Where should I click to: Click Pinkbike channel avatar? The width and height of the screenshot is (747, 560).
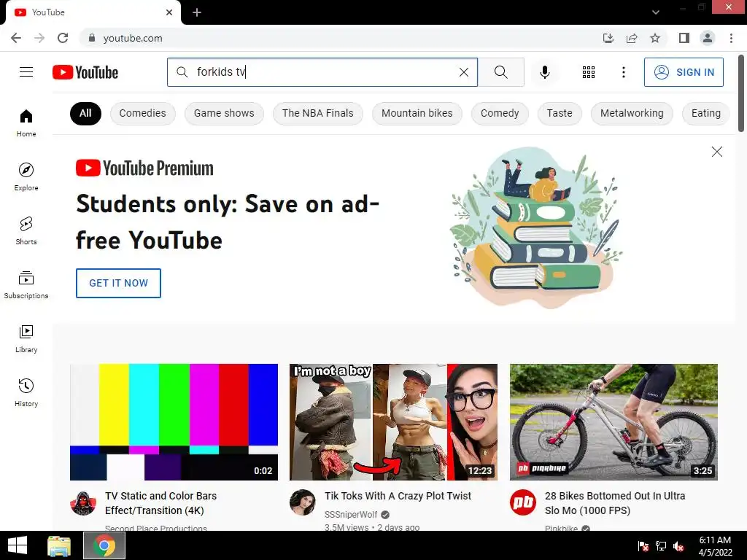click(x=522, y=502)
